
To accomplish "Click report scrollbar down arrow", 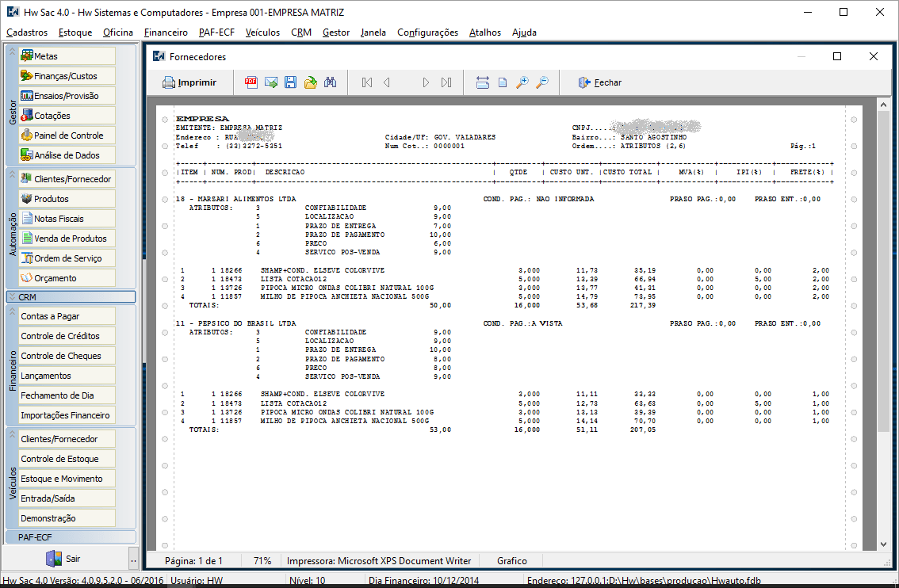I will pyautogui.click(x=883, y=544).
